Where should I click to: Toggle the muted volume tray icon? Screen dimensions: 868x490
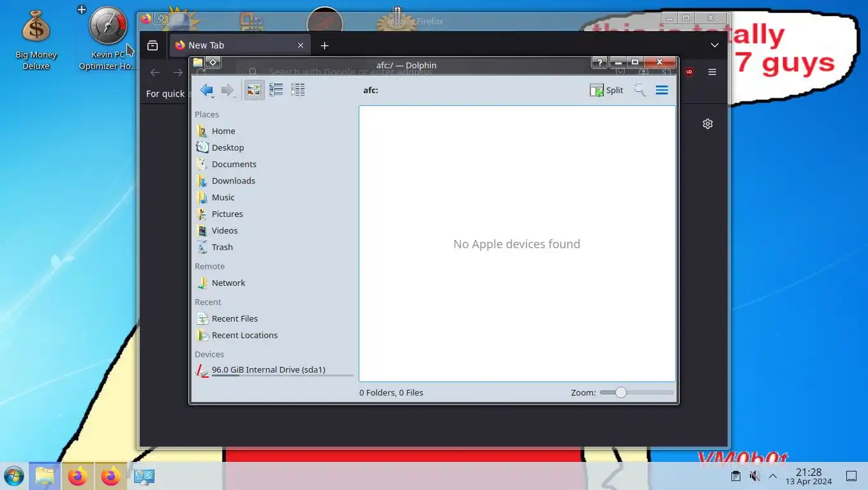754,476
